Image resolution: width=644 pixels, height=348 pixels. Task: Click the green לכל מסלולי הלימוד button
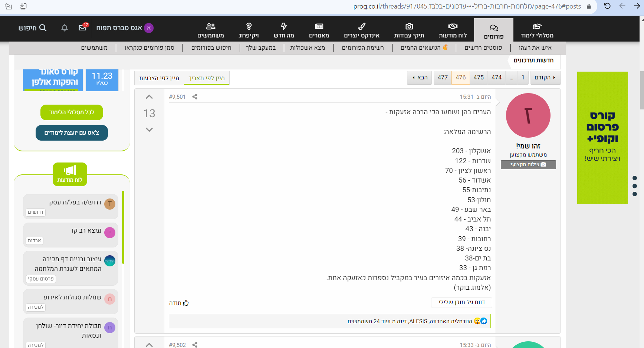[72, 112]
